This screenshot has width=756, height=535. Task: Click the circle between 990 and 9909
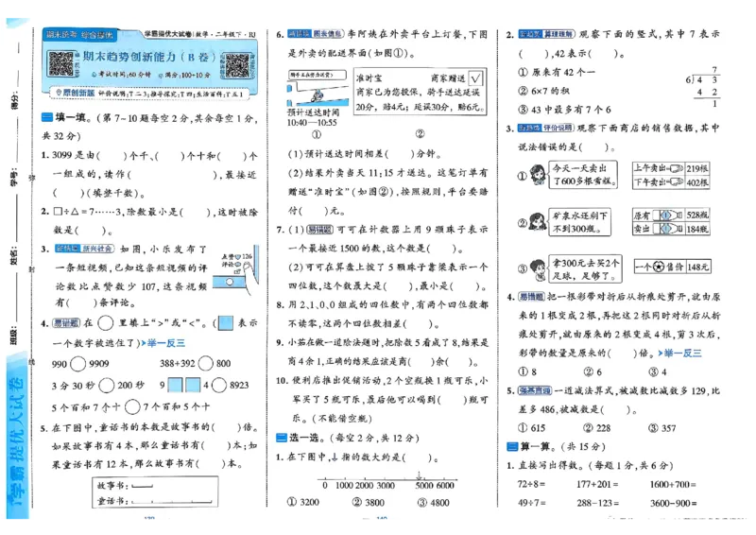(x=77, y=364)
